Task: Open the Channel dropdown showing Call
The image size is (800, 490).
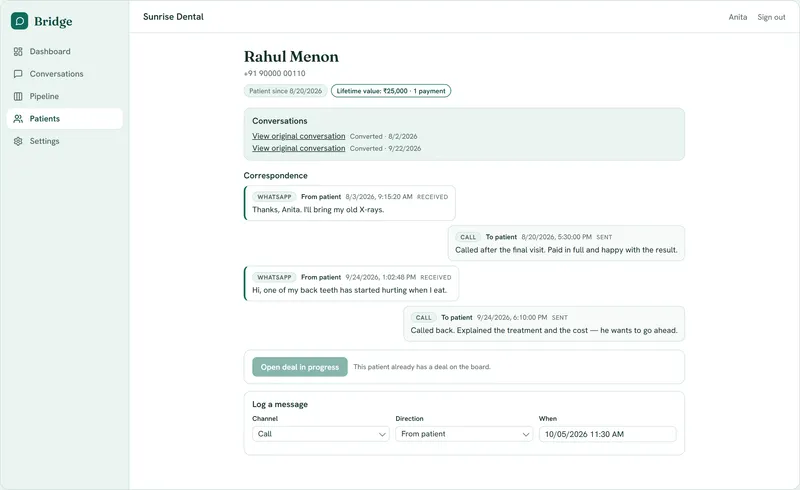Action: point(320,434)
